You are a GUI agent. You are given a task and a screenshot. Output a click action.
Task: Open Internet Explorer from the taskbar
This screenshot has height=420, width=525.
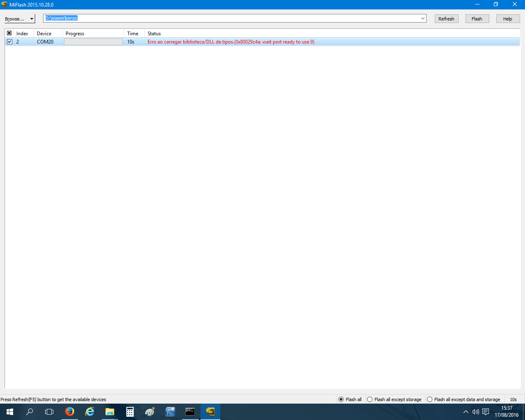90,412
